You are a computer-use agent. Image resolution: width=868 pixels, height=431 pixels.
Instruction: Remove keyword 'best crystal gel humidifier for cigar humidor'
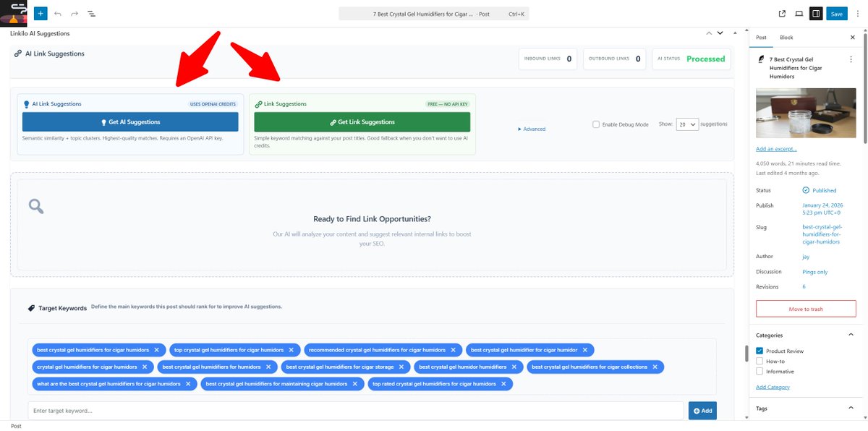pyautogui.click(x=584, y=350)
